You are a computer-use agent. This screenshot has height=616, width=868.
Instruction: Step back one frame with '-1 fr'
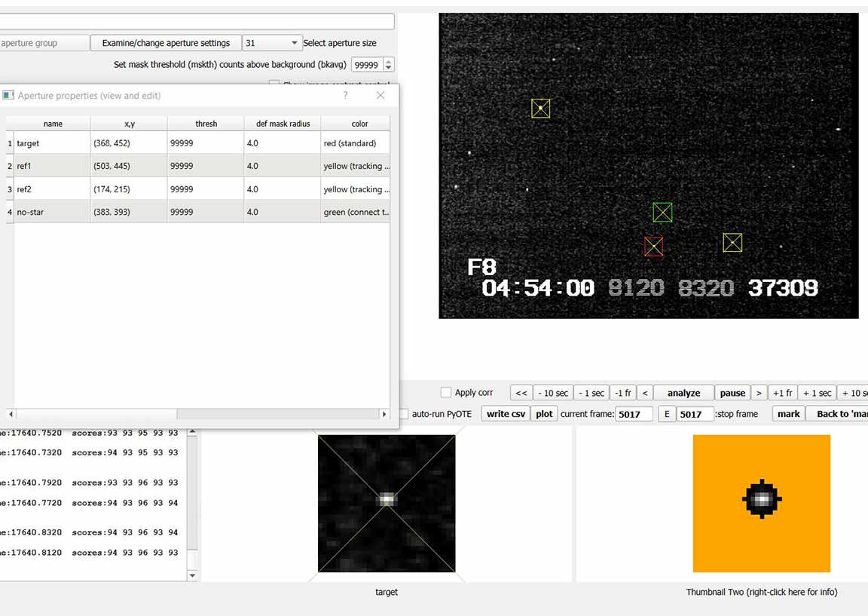tap(623, 393)
